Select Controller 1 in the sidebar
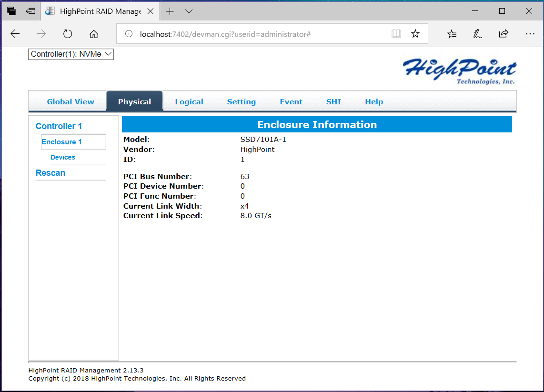The width and height of the screenshot is (544, 392). pos(59,126)
